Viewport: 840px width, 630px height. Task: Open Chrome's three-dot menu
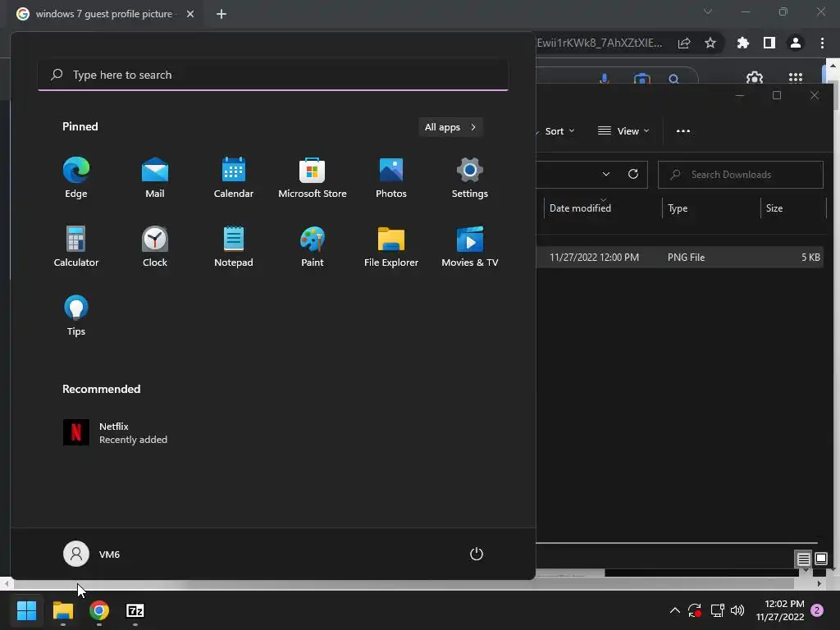822,43
